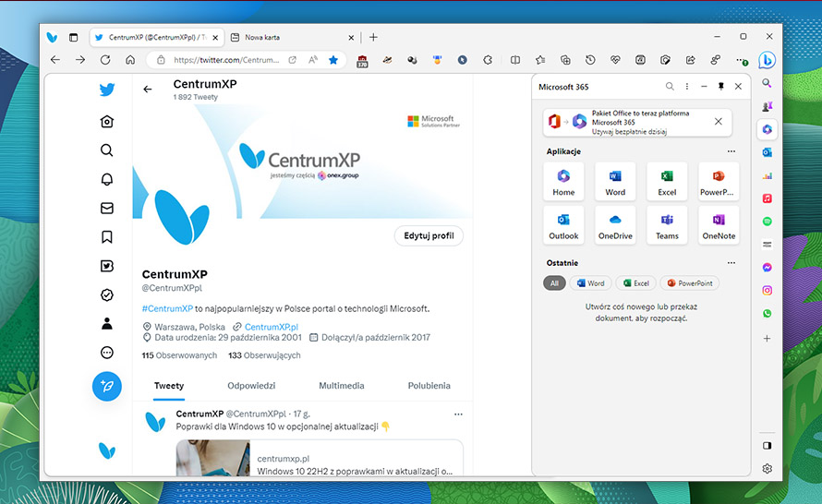Viewport: 822px width, 504px height.
Task: Open Messenger icon in Edge sidebar
Action: (x=767, y=267)
